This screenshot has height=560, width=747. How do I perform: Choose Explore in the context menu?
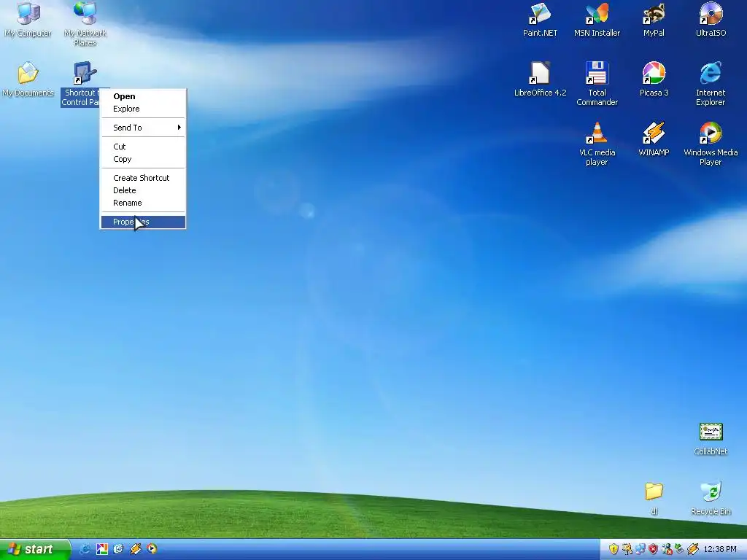tap(143, 109)
